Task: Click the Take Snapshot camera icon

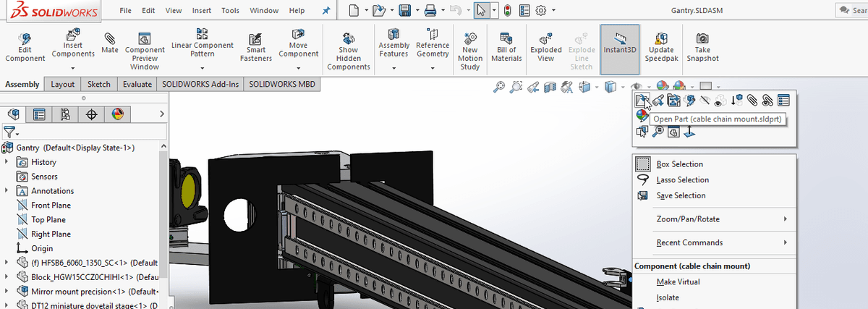Action: point(702,47)
